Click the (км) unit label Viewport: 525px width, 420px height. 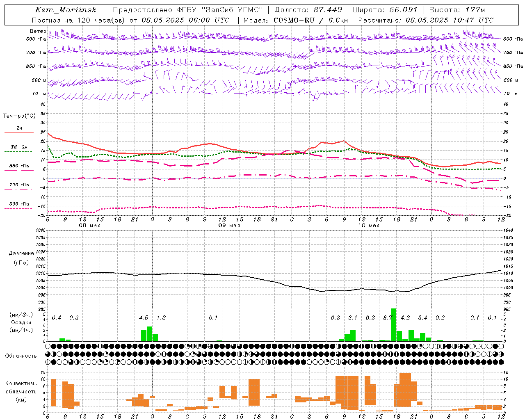point(21,399)
